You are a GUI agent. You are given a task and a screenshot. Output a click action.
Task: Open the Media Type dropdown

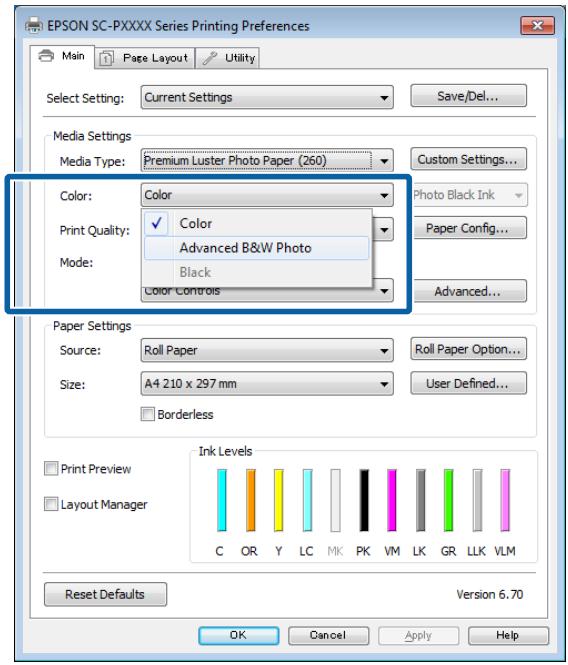pyautogui.click(x=267, y=161)
